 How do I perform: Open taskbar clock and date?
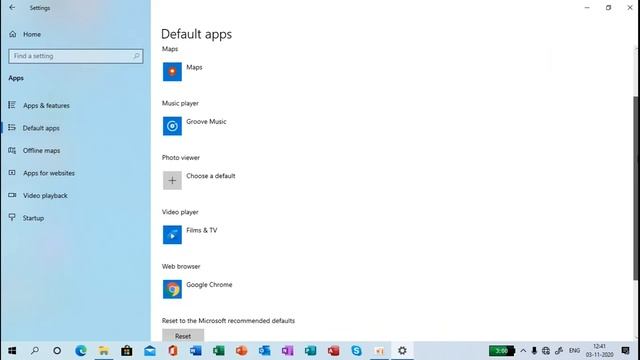599,351
